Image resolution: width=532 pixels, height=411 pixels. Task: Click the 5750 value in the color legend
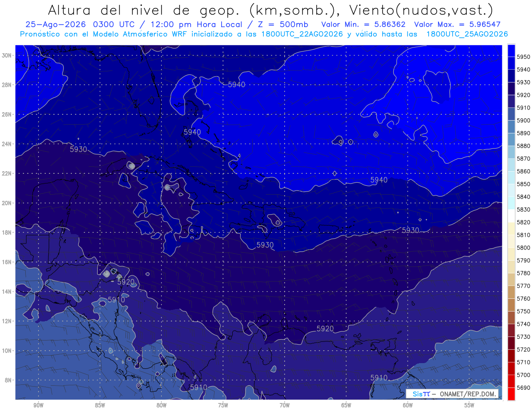(524, 311)
